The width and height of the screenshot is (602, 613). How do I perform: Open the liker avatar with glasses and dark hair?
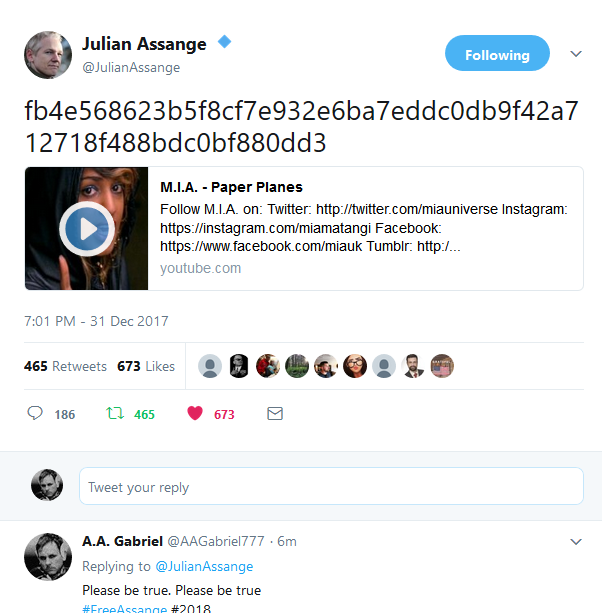355,366
